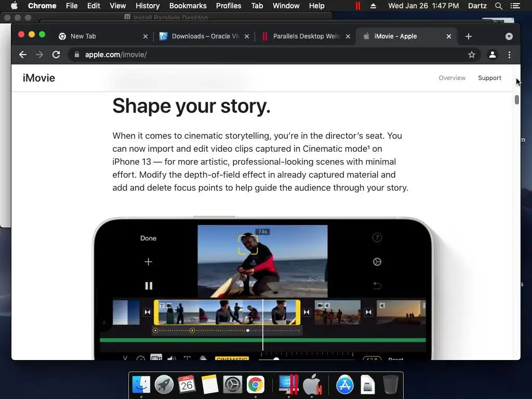The width and height of the screenshot is (532, 399).
Task: Close the iMovie - Apple tab
Action: 448,36
